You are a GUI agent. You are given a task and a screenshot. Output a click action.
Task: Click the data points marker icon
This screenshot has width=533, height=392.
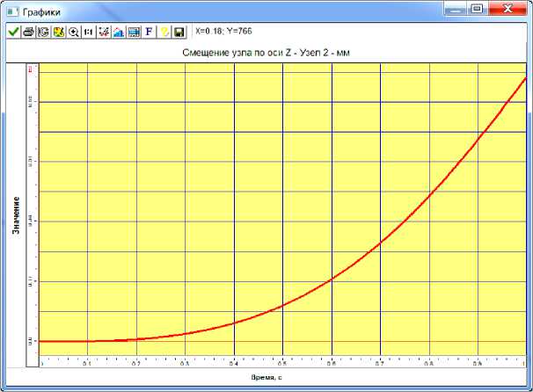(103, 32)
